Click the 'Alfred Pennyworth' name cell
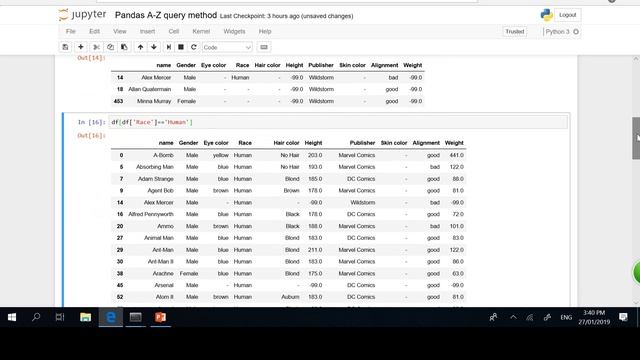640x360 pixels. click(x=151, y=214)
